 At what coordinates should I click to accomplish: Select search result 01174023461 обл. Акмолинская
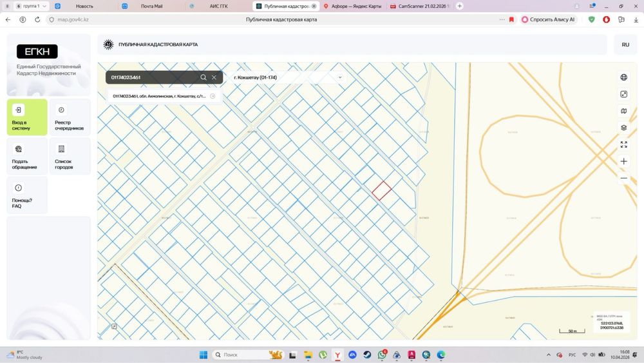(164, 96)
